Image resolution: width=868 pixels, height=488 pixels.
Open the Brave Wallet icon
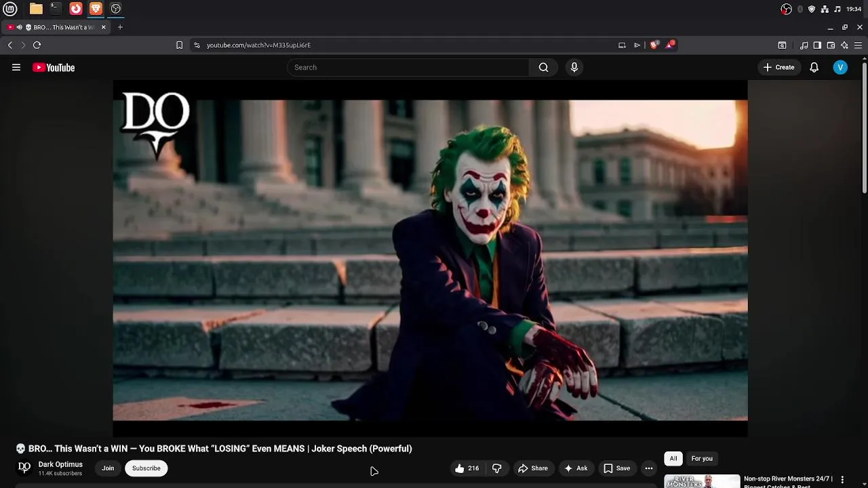coord(831,45)
